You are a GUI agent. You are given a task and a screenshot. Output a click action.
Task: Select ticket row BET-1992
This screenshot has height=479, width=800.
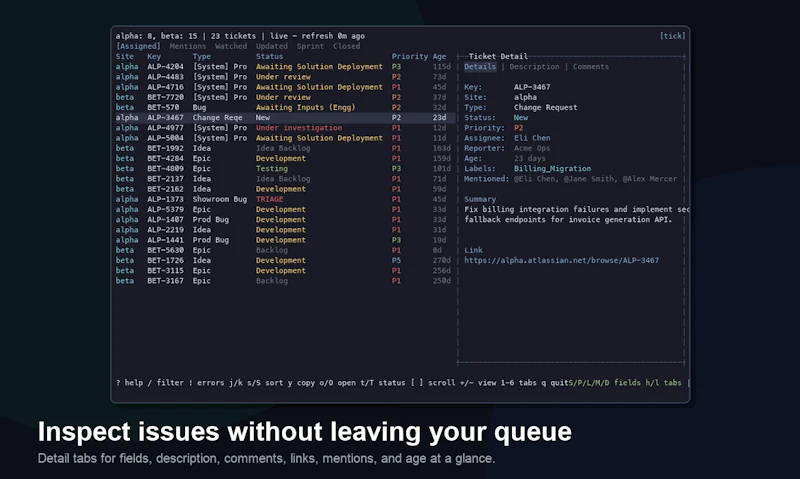tap(284, 148)
